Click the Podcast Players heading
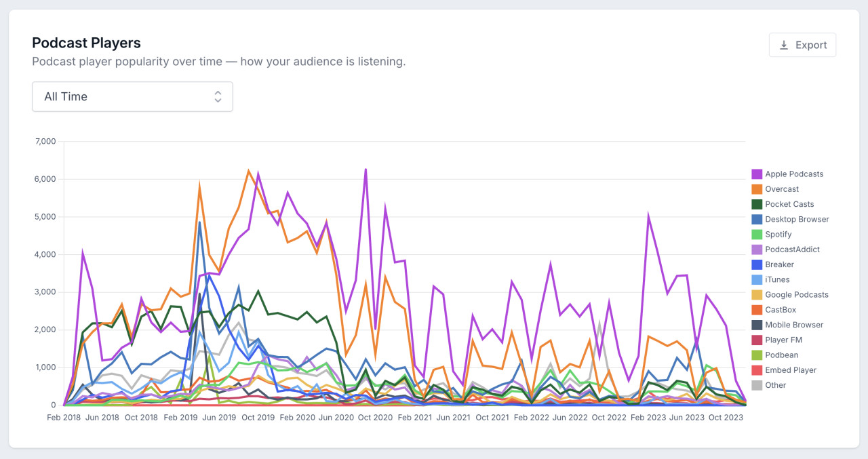 point(86,43)
